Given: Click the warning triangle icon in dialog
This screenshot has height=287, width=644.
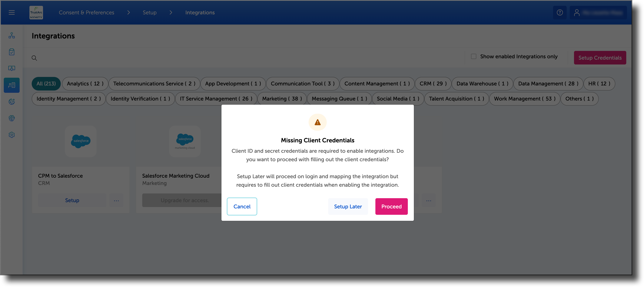Looking at the screenshot, I should tap(317, 122).
